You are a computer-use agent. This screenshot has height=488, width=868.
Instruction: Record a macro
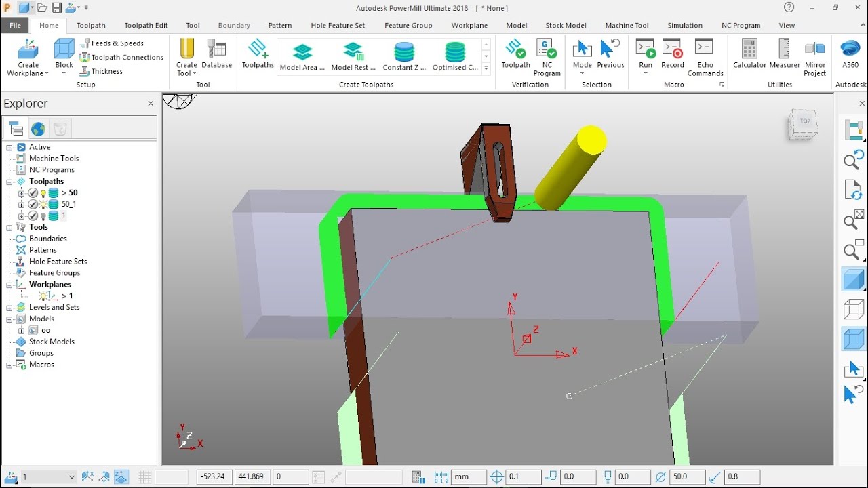pos(673,54)
